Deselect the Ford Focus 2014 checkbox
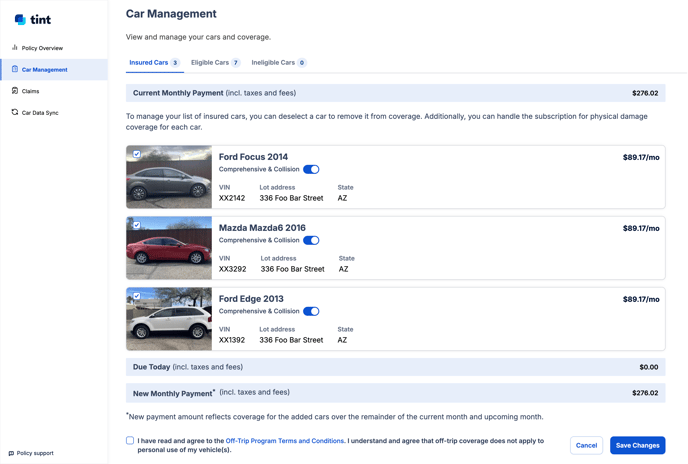 pyautogui.click(x=137, y=154)
